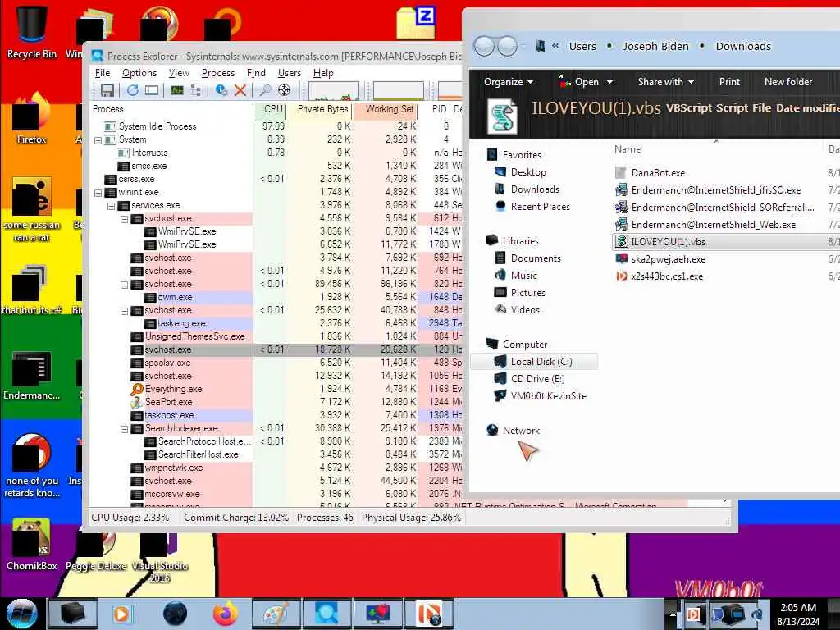Click Users in the address breadcrumb
840x630 pixels.
pos(582,47)
